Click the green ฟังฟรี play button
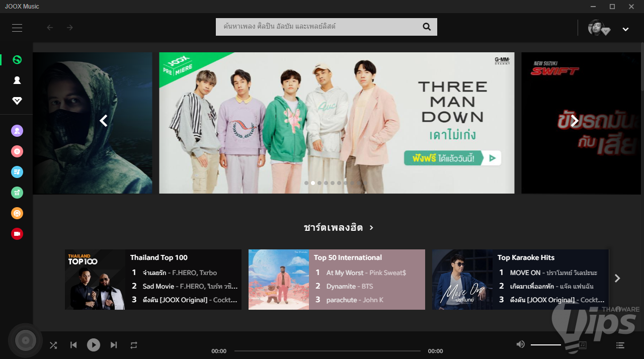The image size is (644, 359). (452, 158)
